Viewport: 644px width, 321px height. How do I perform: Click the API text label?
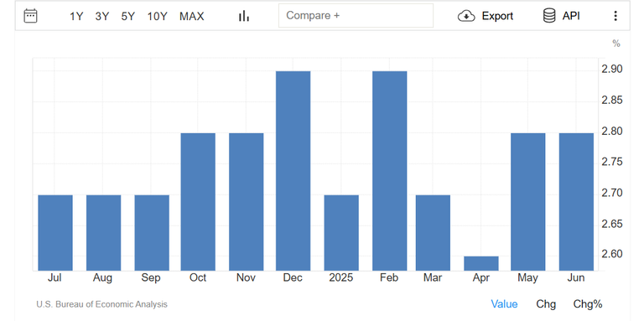coord(571,16)
